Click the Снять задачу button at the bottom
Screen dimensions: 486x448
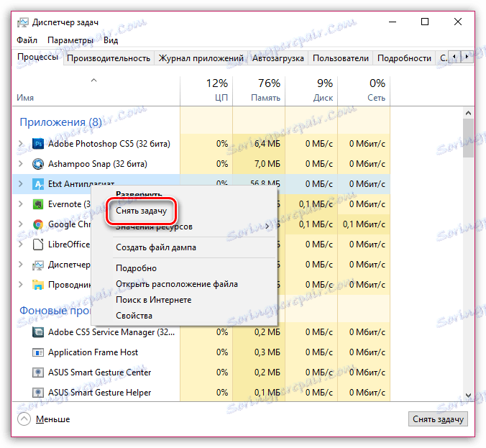438,419
